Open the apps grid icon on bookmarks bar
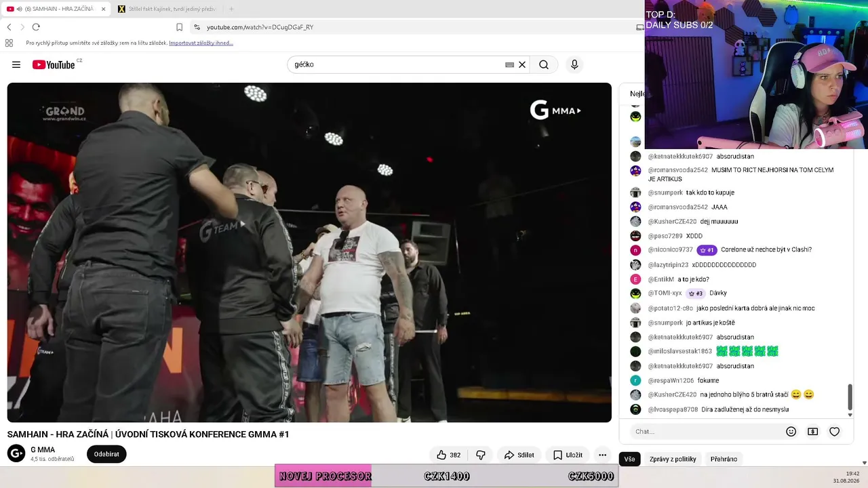 pyautogui.click(x=9, y=43)
